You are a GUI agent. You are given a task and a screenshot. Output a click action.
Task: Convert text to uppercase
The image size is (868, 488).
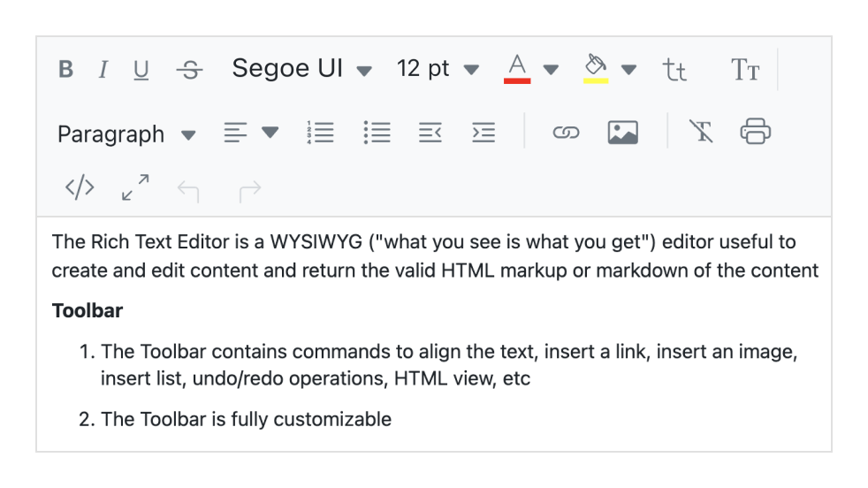pos(745,70)
